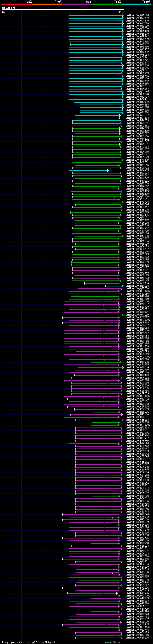153x644 pixels.
Task: Select the UniRef100_Q56YX1 label
Action: click(137, 76)
